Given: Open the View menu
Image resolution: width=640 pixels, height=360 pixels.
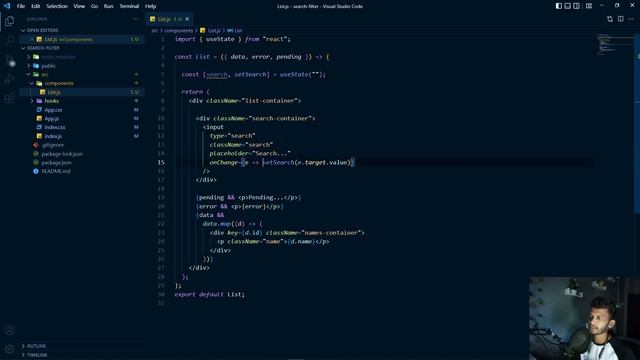Looking at the screenshot, I should pos(79,6).
